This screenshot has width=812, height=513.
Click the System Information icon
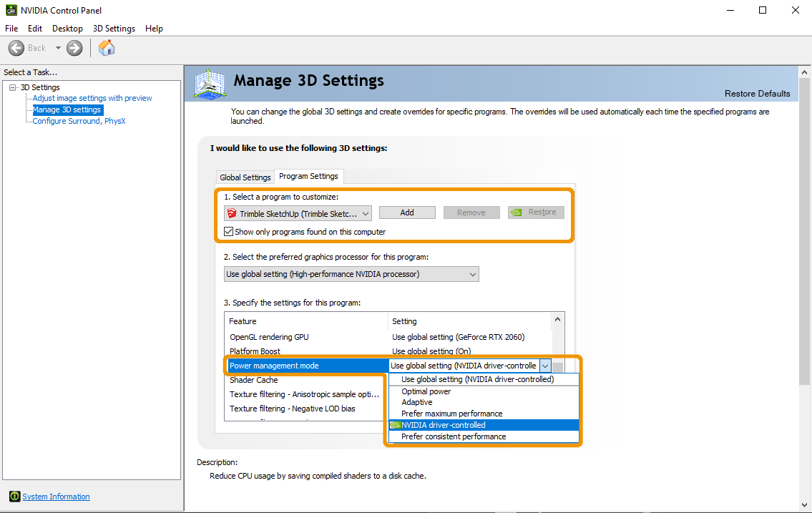14,497
